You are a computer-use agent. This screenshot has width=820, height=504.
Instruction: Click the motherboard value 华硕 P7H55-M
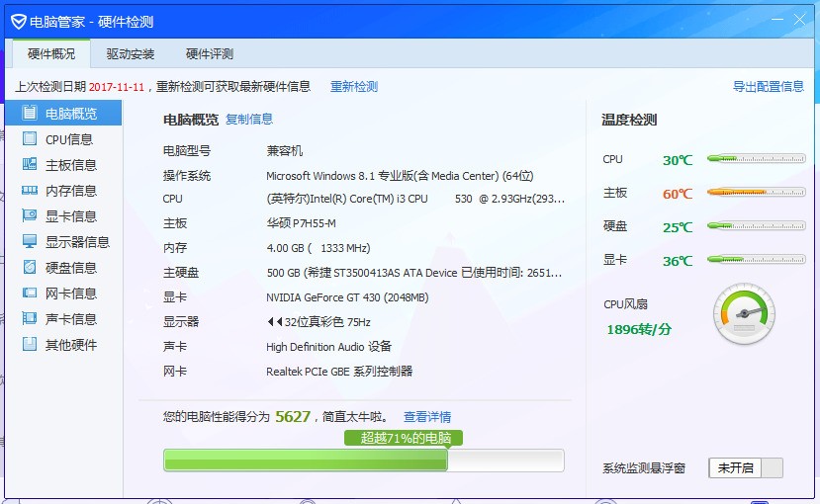[x=302, y=223]
